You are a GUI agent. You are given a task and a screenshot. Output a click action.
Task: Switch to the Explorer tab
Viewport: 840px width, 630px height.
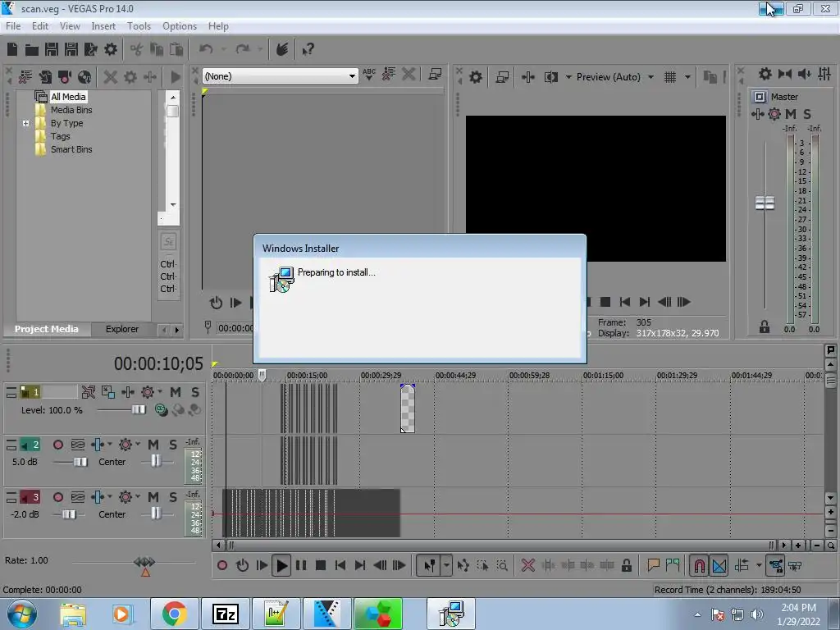pos(121,329)
